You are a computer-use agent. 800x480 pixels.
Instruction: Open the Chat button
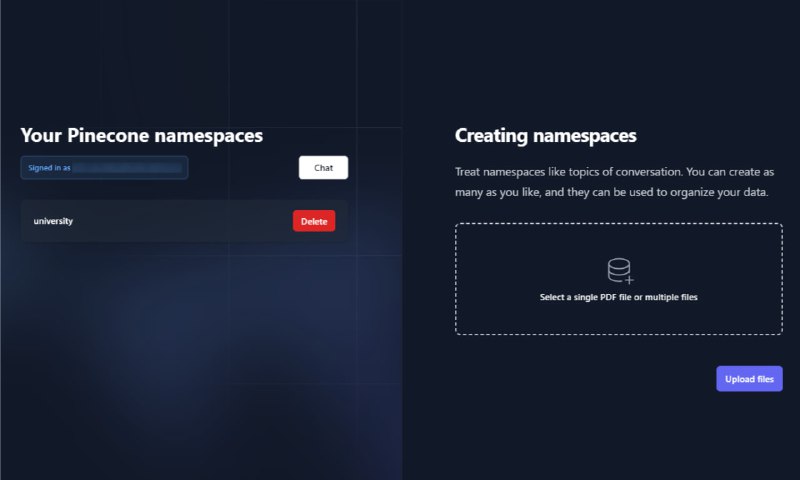[323, 167]
